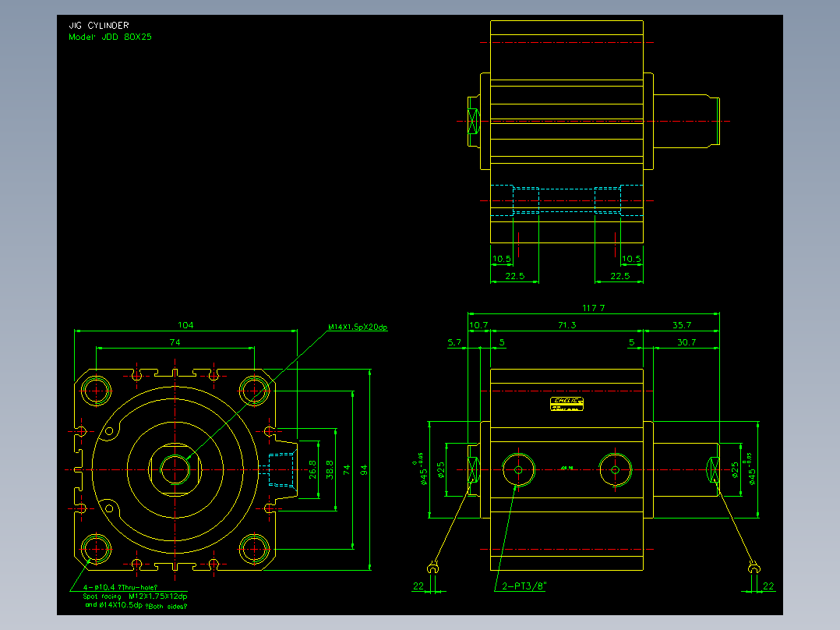Select the '30.7' dimension text

(686, 342)
